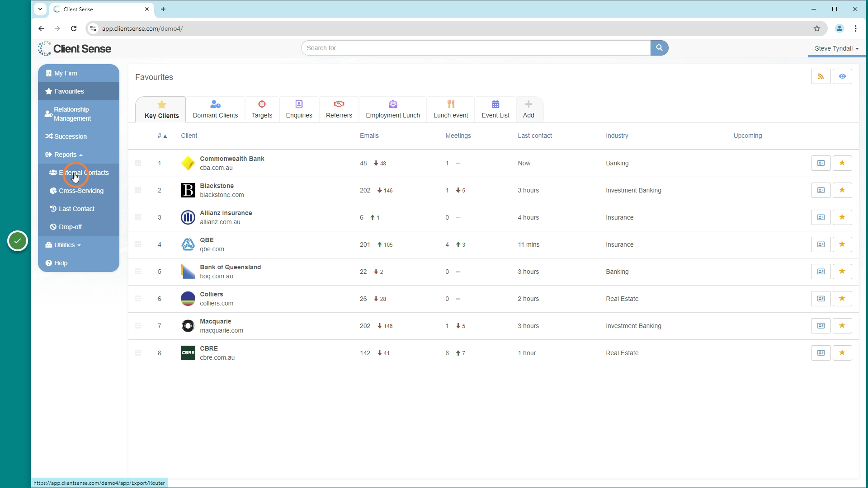Open contact card for Blackstone row
This screenshot has height=488, width=868.
pyautogui.click(x=821, y=190)
